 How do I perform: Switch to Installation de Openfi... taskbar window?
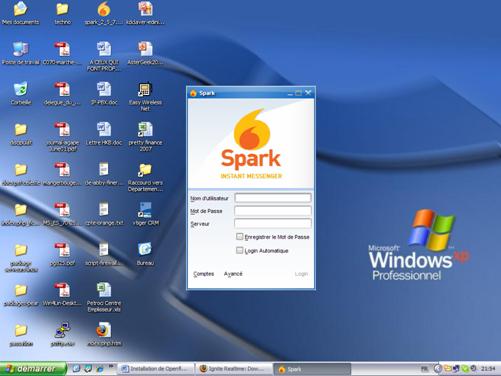(x=156, y=369)
